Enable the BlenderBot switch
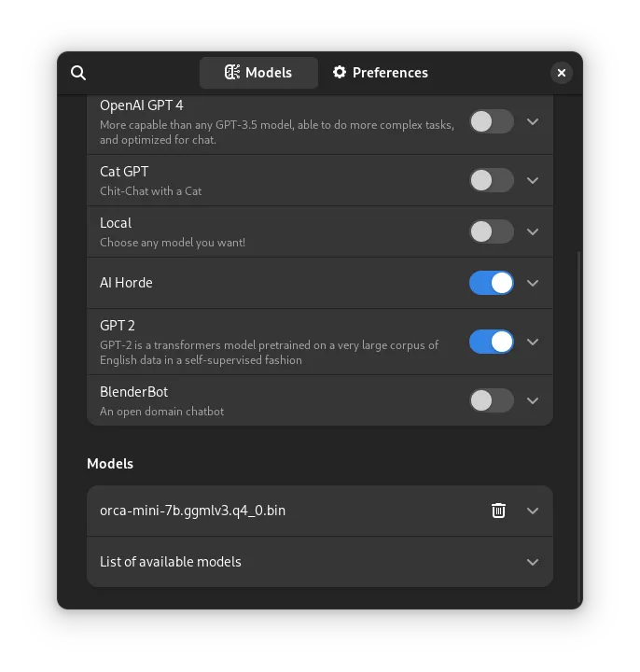 point(492,400)
